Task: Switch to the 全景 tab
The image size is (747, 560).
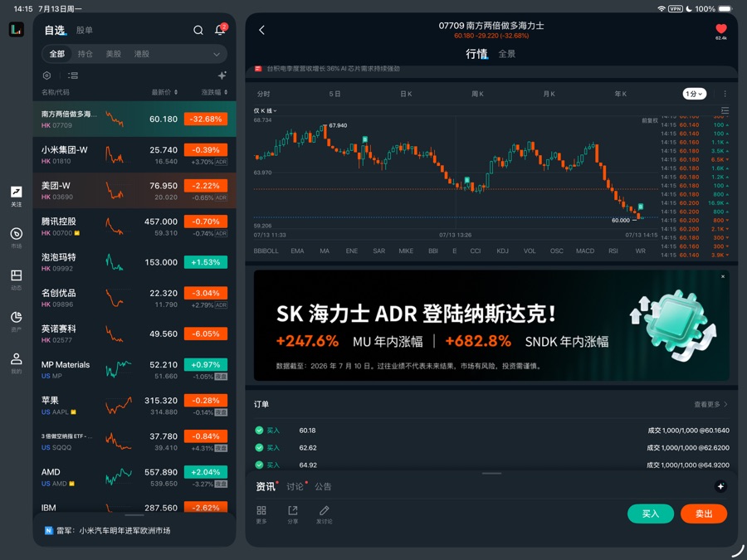Action: [x=507, y=54]
